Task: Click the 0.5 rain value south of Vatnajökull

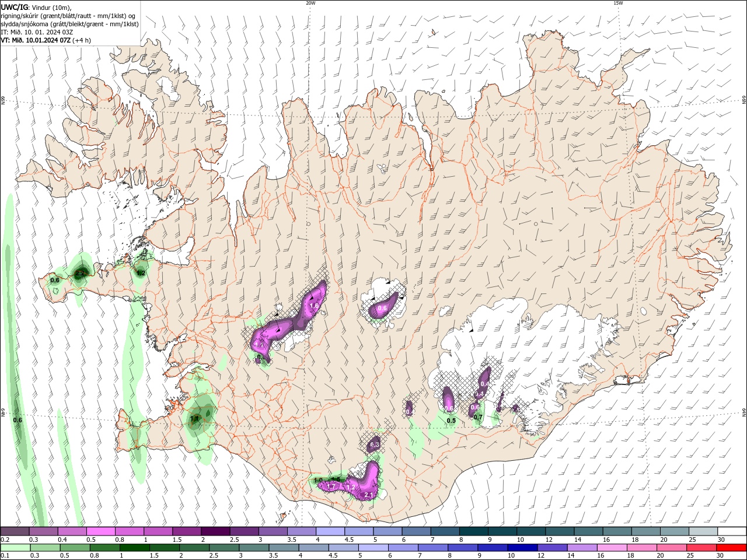Action: click(451, 421)
